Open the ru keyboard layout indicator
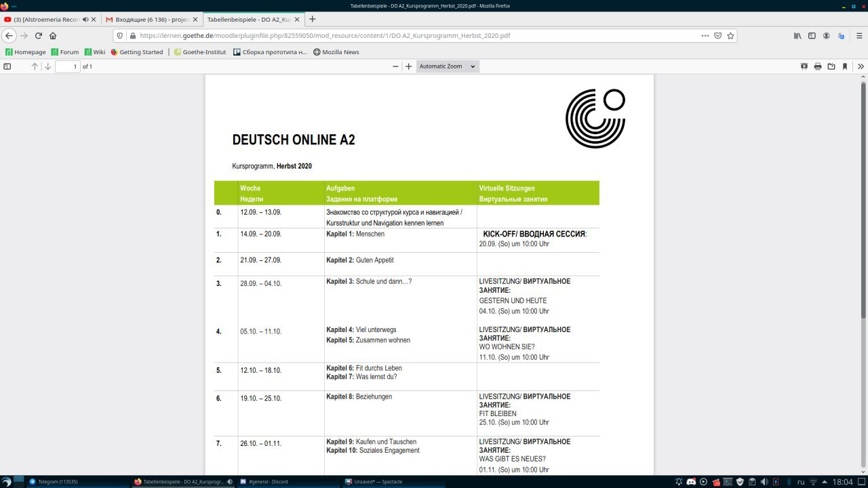 click(801, 482)
